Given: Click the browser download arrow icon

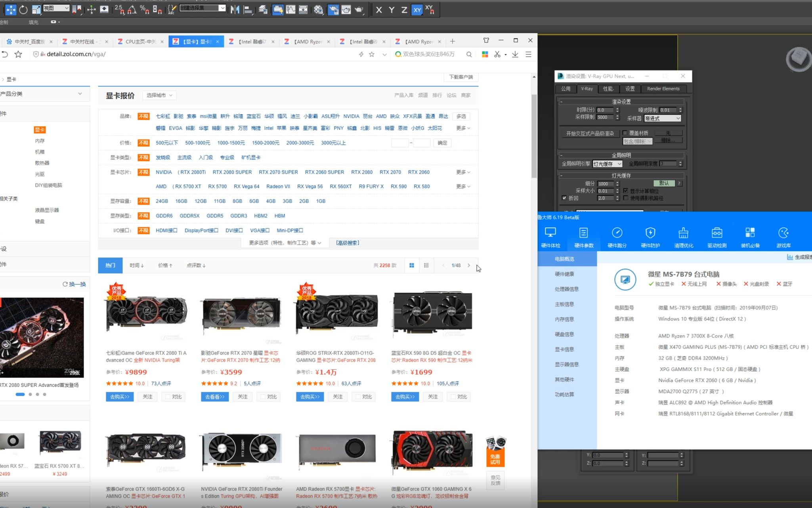Looking at the screenshot, I should pyautogui.click(x=515, y=54).
